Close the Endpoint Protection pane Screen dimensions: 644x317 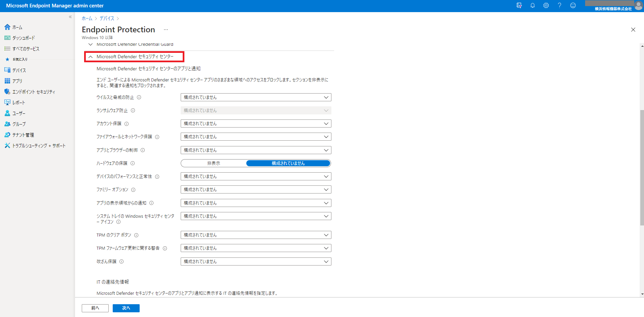pos(633,30)
